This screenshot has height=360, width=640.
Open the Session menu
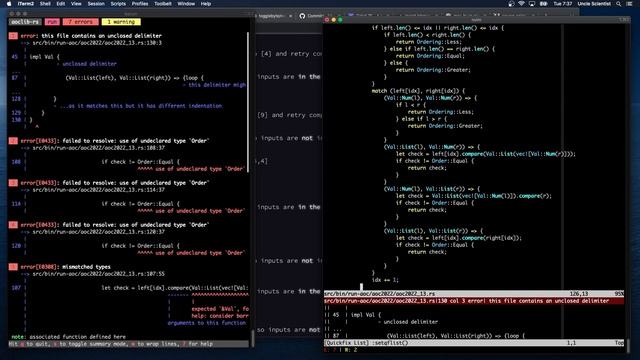(x=96, y=4)
